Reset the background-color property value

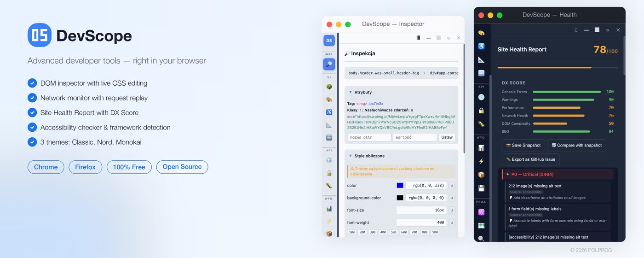point(452,198)
